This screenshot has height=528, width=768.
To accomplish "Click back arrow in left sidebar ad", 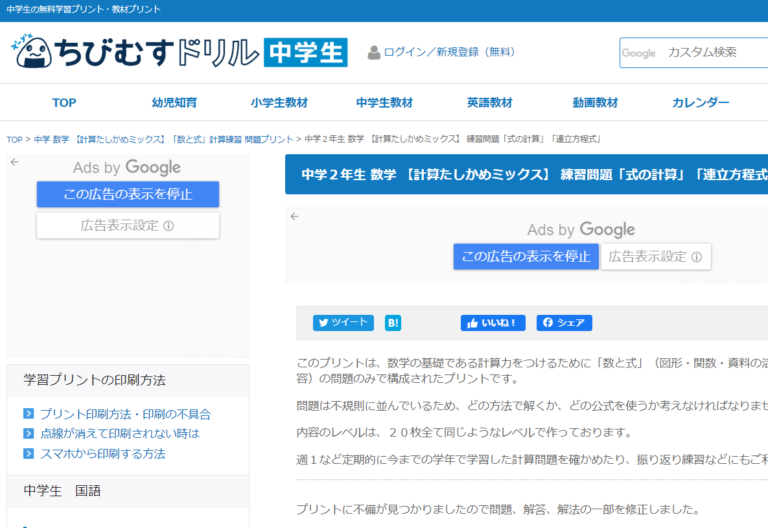I will (15, 162).
